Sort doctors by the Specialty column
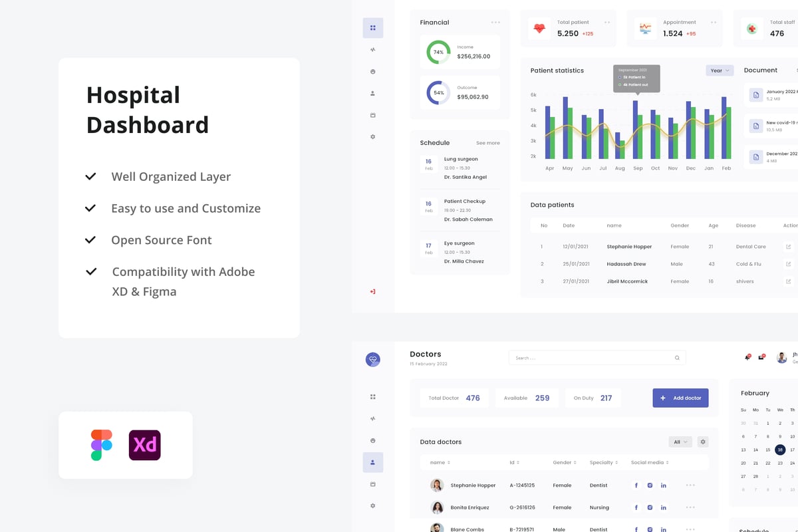 (604, 462)
